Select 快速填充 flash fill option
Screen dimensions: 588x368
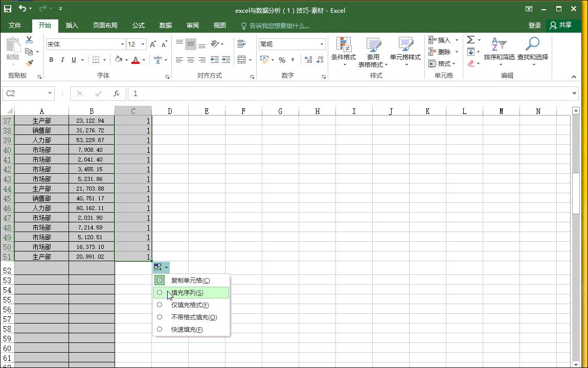[191, 330]
